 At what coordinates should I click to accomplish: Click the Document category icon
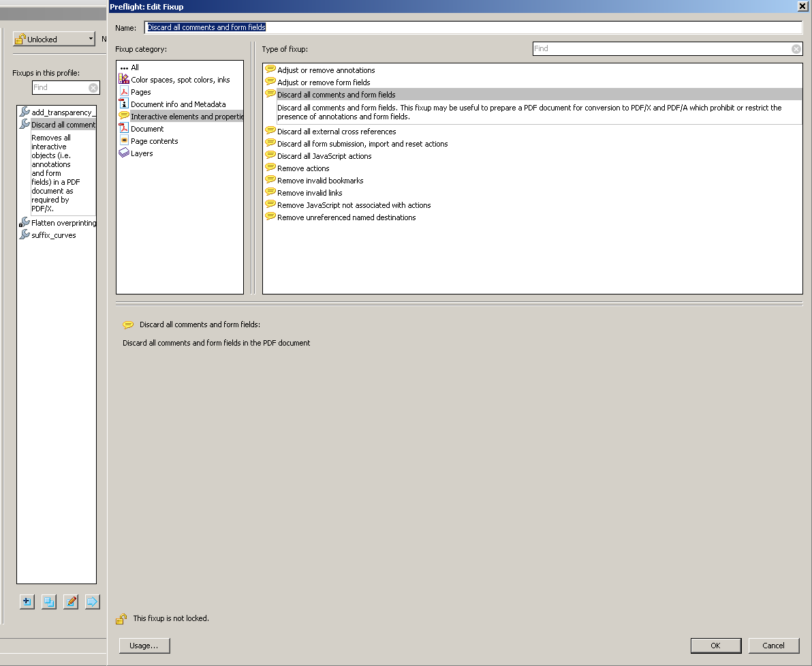pyautogui.click(x=124, y=128)
